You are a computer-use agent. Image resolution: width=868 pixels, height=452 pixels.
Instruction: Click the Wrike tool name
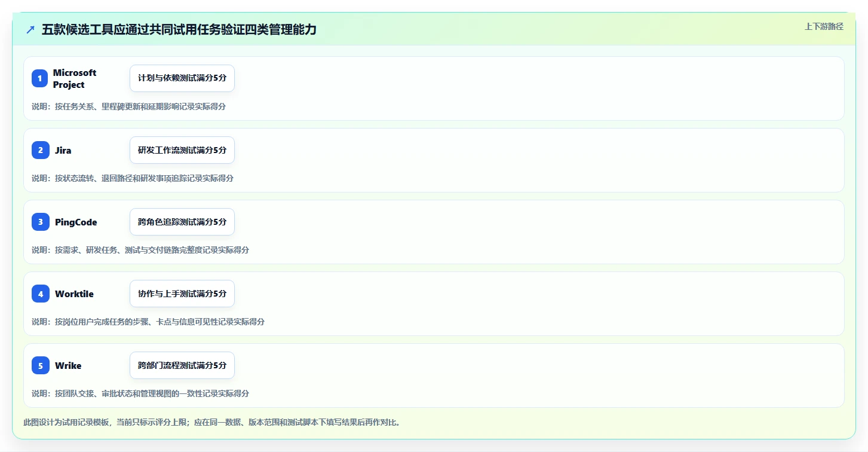click(x=68, y=365)
